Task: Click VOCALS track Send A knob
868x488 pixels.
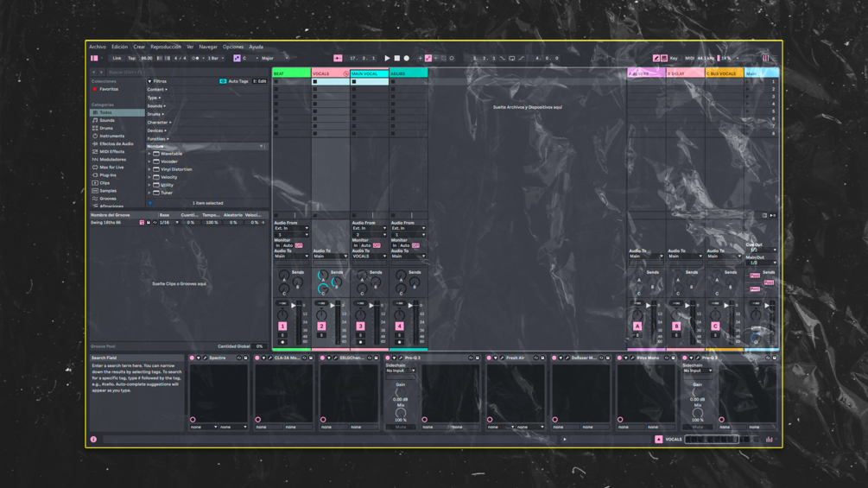Action: pyautogui.click(x=322, y=275)
